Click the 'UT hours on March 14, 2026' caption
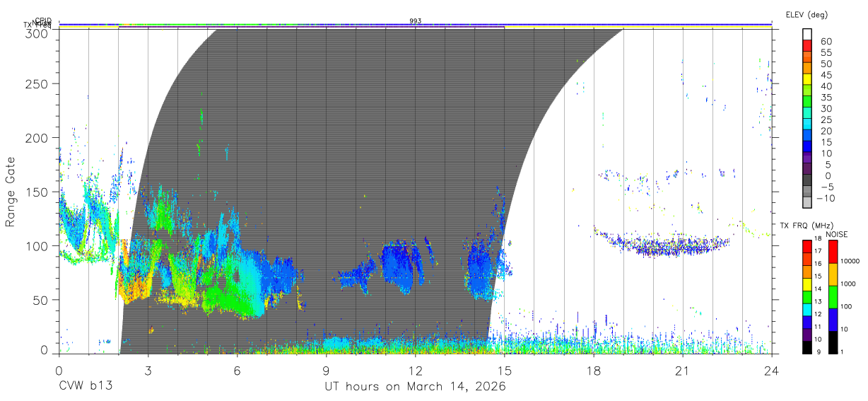This screenshot has height=401, width=868. (415, 387)
